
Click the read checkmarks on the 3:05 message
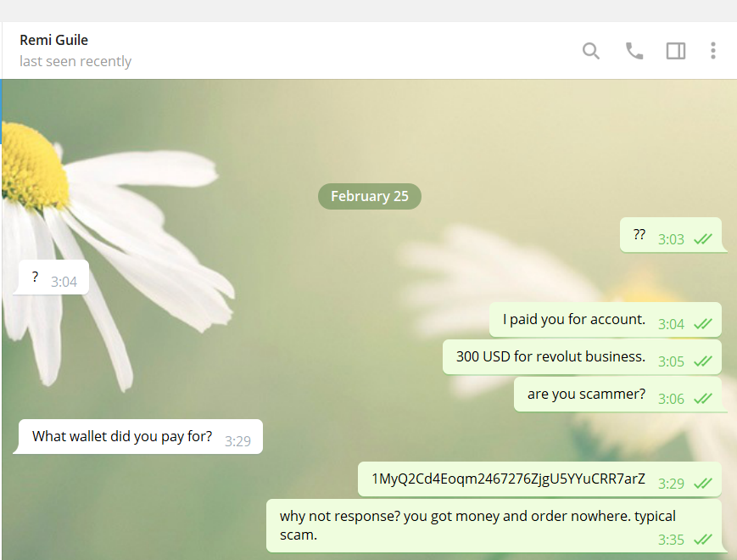703,361
